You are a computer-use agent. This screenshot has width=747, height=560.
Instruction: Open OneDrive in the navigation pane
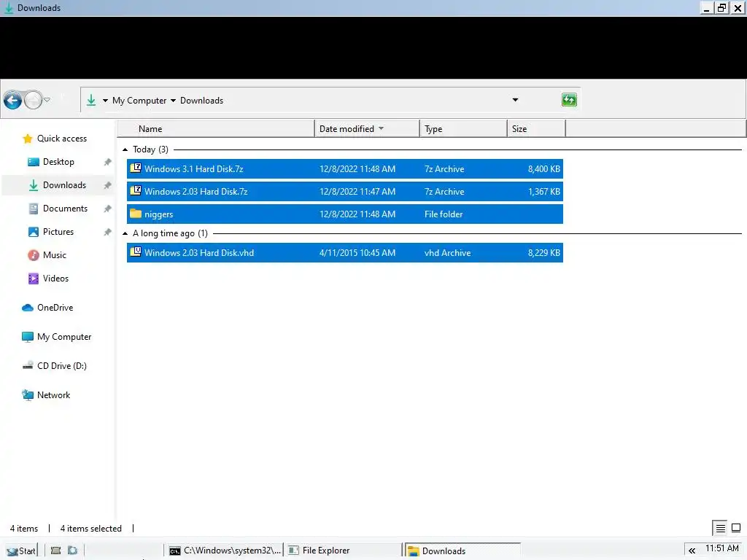(55, 308)
